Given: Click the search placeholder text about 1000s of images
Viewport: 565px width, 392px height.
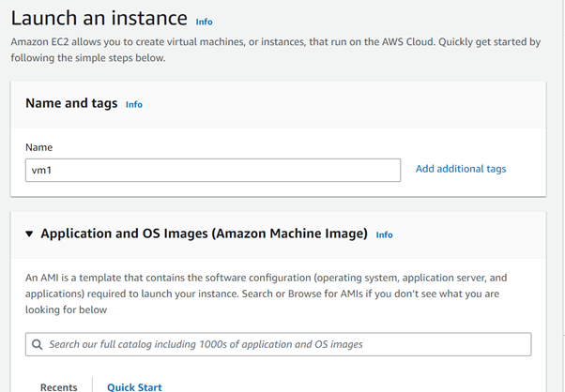Looking at the screenshot, I should (206, 344).
